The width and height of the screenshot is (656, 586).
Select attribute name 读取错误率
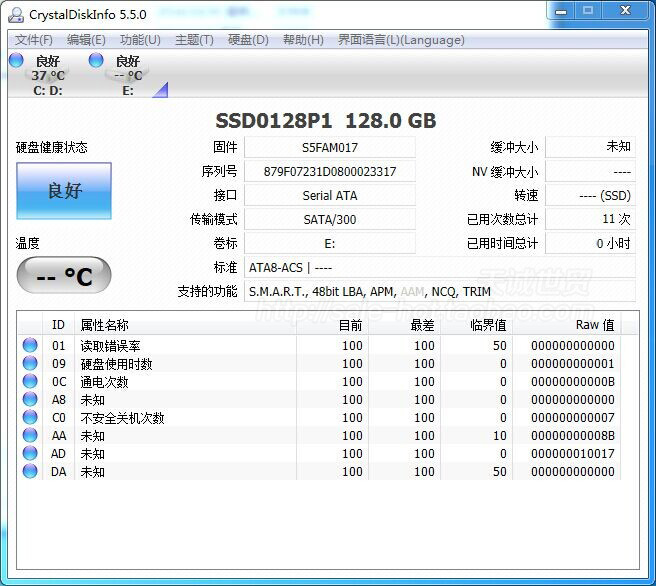[x=110, y=346]
